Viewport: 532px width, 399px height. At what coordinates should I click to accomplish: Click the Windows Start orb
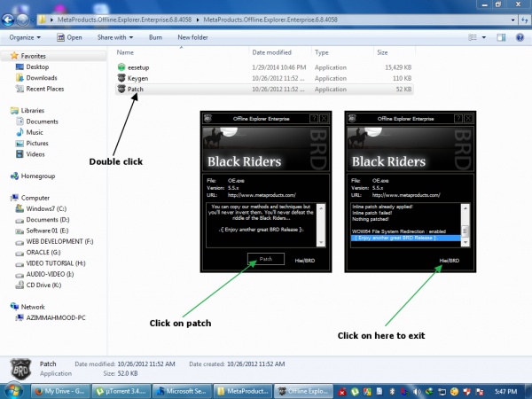click(x=13, y=391)
